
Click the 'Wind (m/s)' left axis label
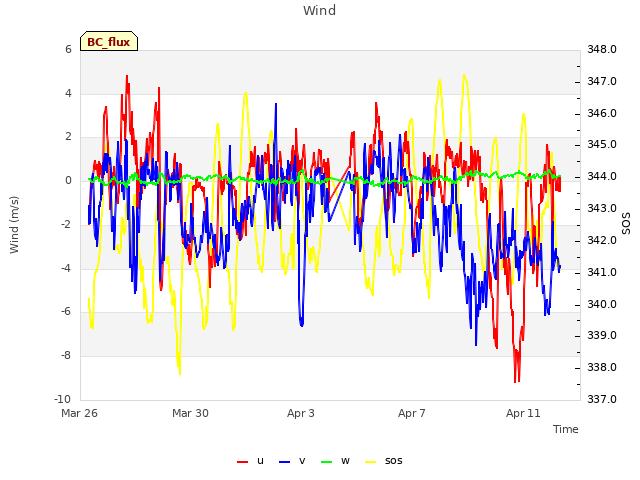coord(14,225)
